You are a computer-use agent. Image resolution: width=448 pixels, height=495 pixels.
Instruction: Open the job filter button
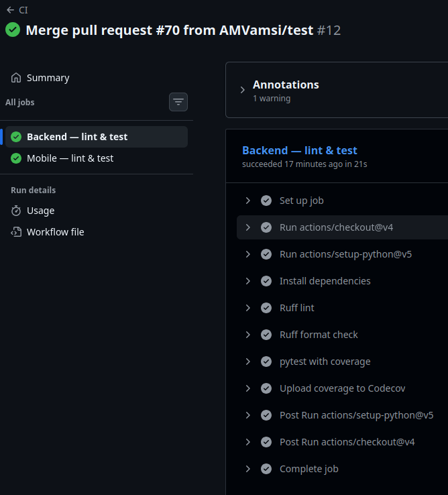click(178, 102)
